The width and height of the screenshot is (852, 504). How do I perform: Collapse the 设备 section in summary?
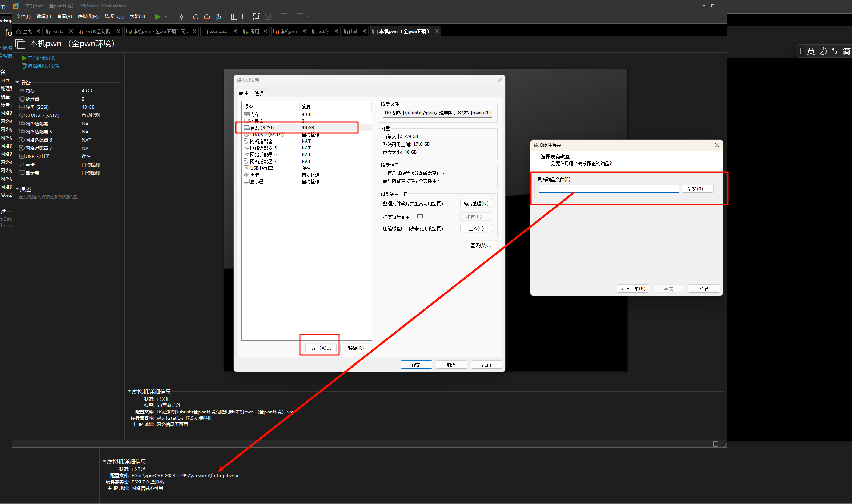[x=17, y=82]
